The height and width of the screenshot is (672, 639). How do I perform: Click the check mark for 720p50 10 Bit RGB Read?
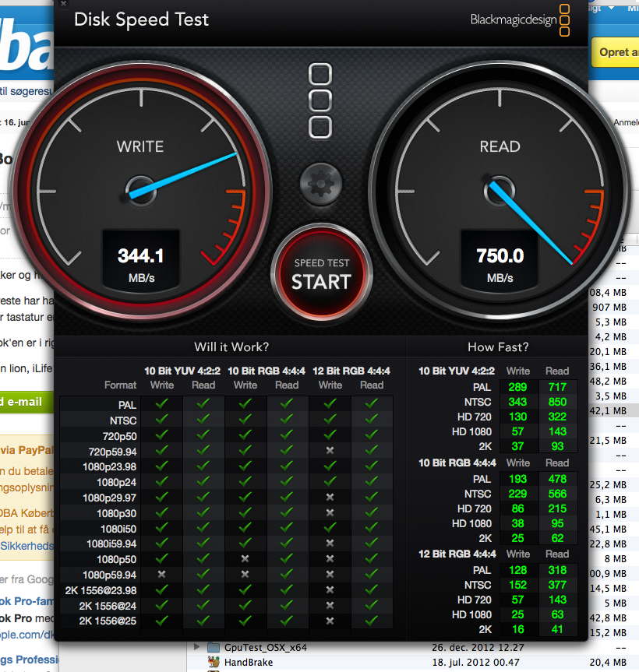point(287,435)
